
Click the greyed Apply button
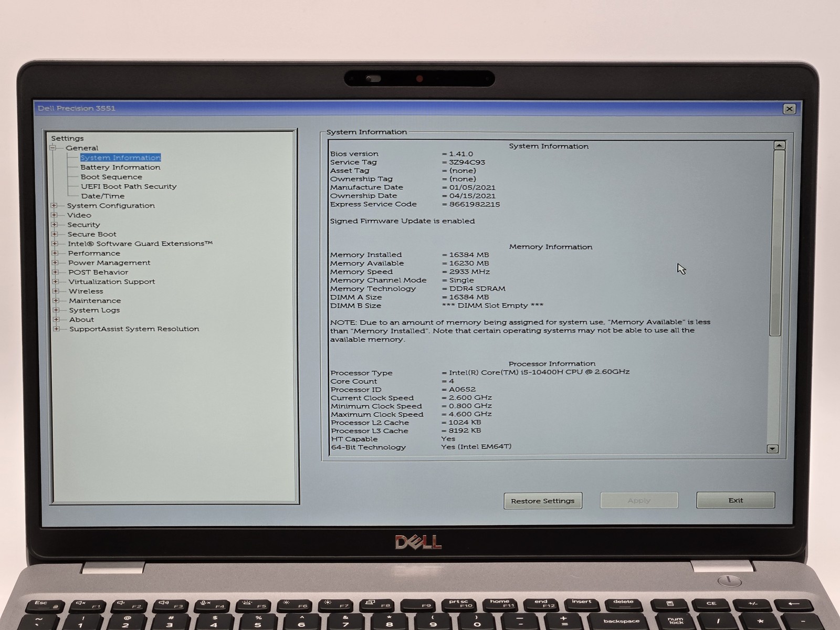tap(639, 500)
